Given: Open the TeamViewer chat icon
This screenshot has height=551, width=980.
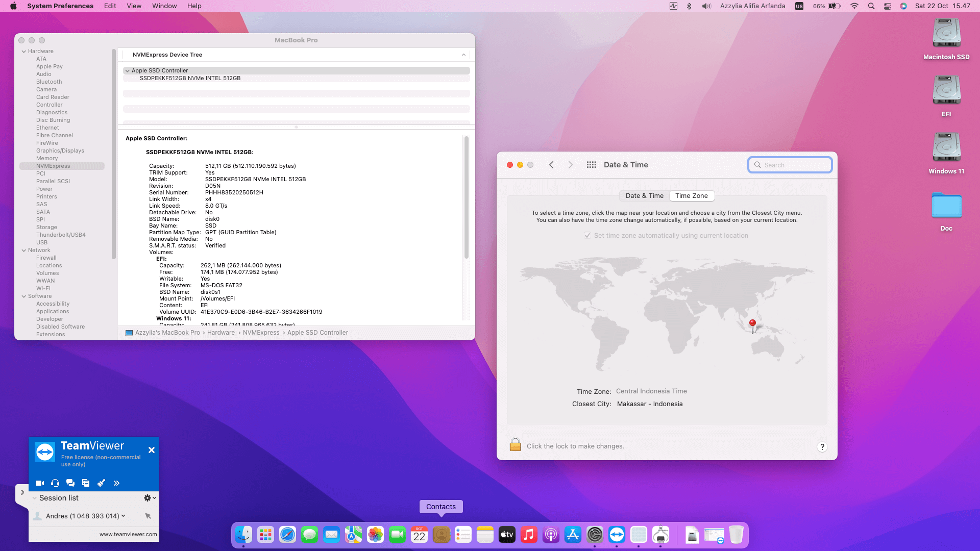Looking at the screenshot, I should click(70, 483).
